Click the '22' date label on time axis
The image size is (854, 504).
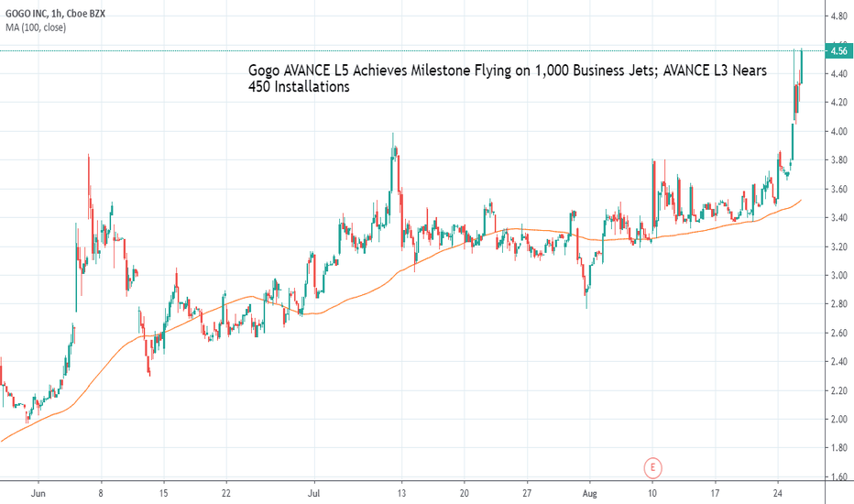[x=226, y=494]
